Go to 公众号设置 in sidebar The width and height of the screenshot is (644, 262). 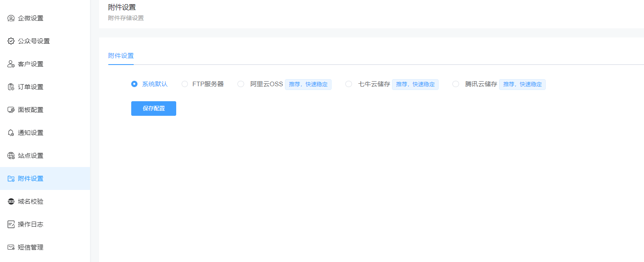coord(45,41)
